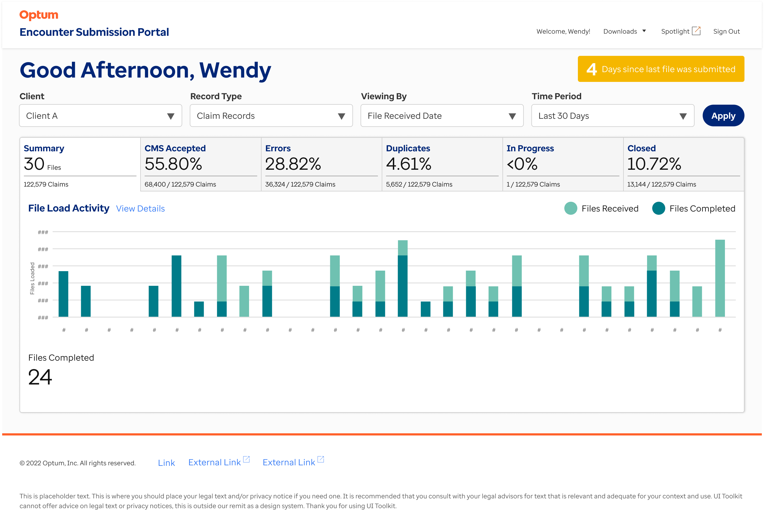Follow the Link in the footer
The width and height of the screenshot is (764, 532).
click(166, 463)
